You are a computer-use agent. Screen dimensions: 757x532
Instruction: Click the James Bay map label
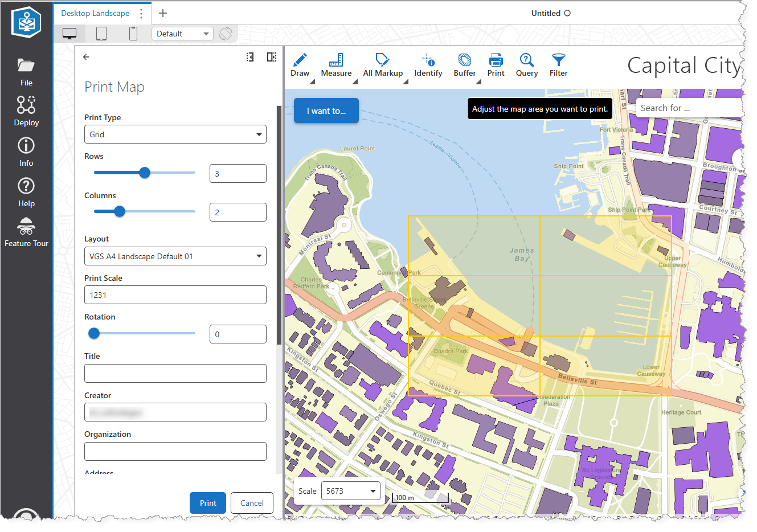(x=522, y=254)
